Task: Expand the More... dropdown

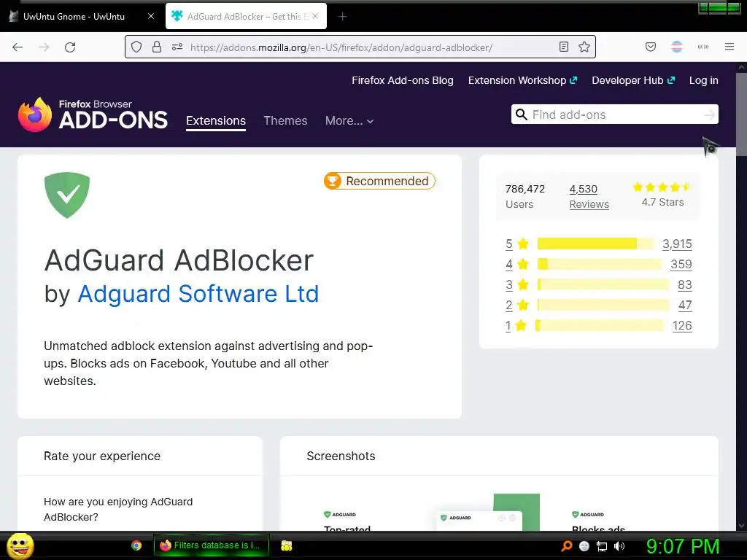Action: (349, 121)
